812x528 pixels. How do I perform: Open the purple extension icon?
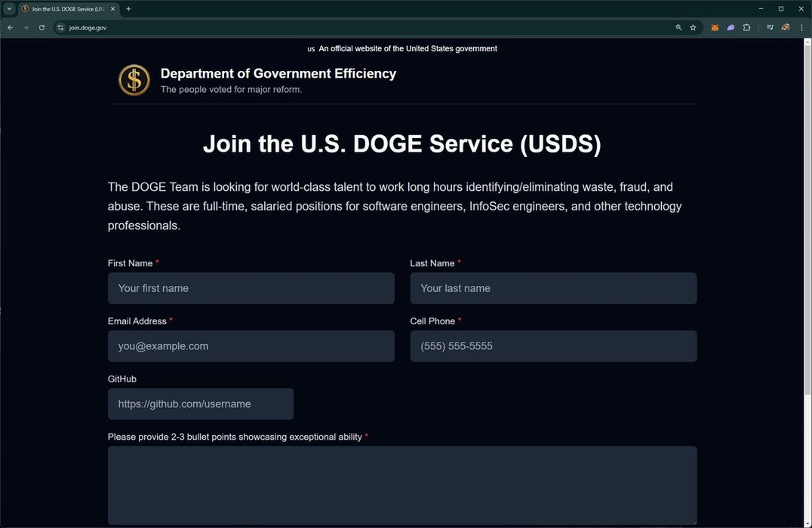coord(730,27)
